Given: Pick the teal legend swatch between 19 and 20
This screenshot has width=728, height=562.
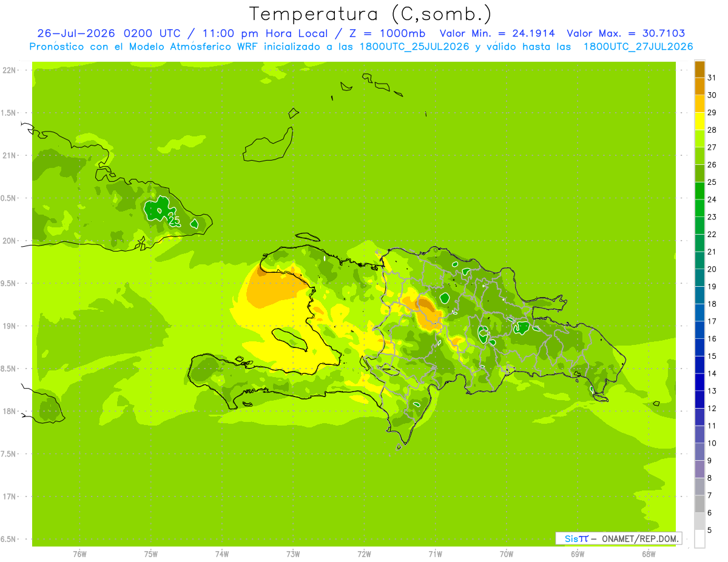Looking at the screenshot, I should [x=699, y=278].
